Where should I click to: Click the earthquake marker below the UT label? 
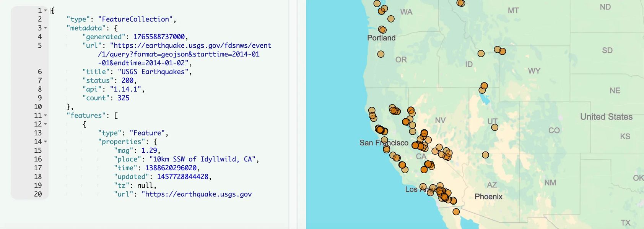[x=494, y=127]
